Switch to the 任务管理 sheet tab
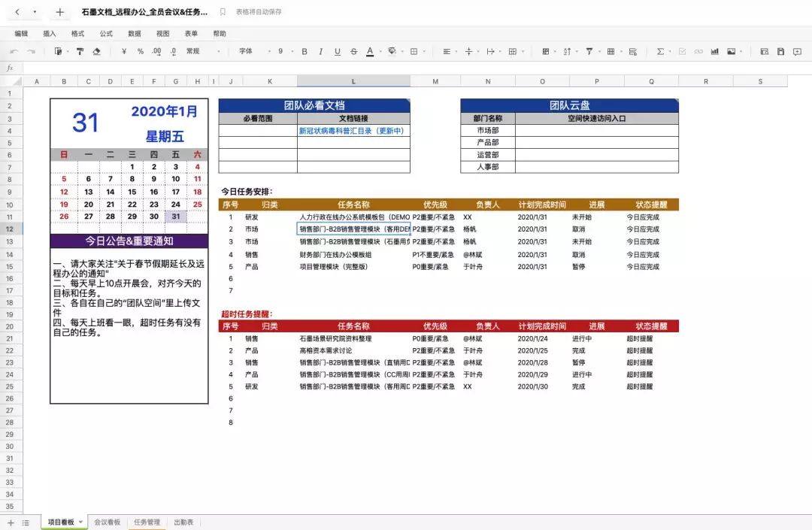The height and width of the screenshot is (530, 812). click(147, 522)
